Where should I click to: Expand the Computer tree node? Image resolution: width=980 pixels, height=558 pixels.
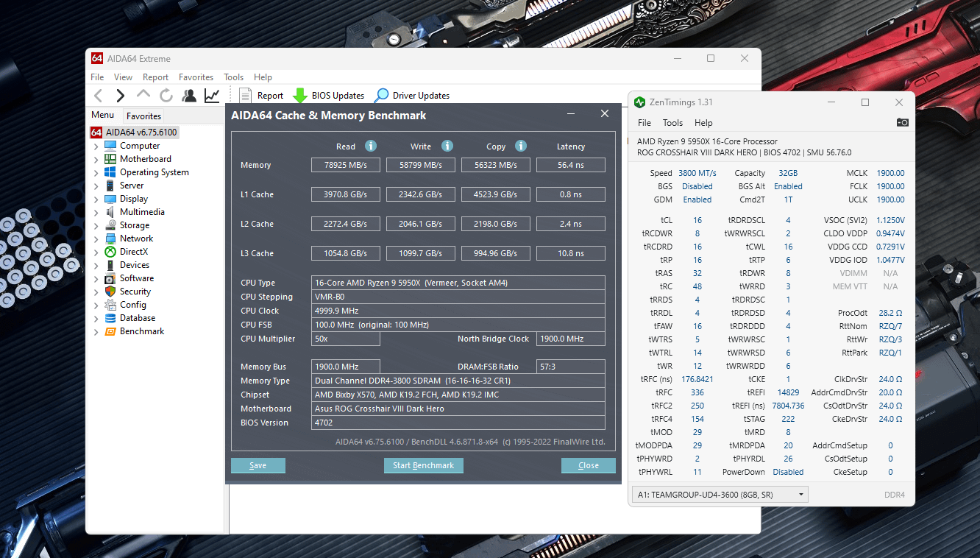(96, 146)
